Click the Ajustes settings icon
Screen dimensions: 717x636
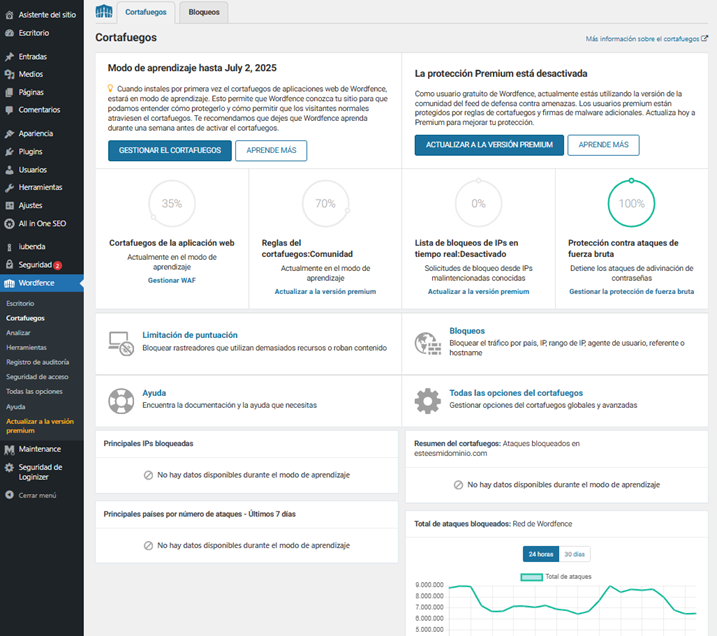coord(9,206)
